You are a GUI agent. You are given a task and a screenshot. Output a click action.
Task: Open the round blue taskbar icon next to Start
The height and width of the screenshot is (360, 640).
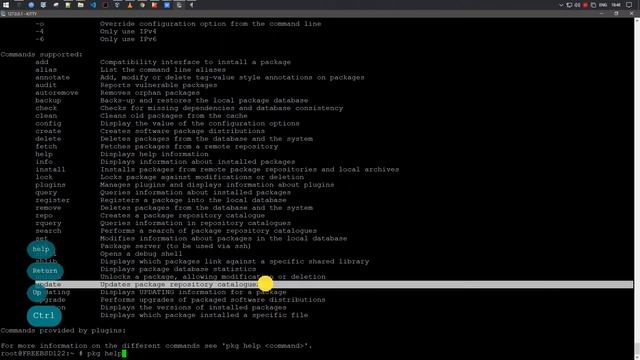(31, 5)
